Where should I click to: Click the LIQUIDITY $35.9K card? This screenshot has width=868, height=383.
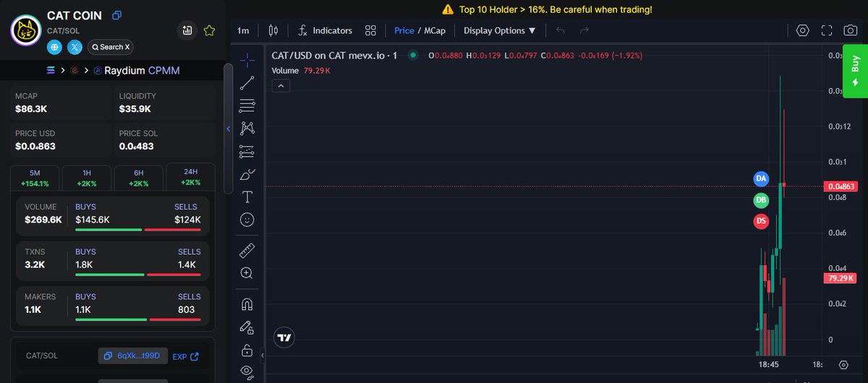click(x=165, y=103)
